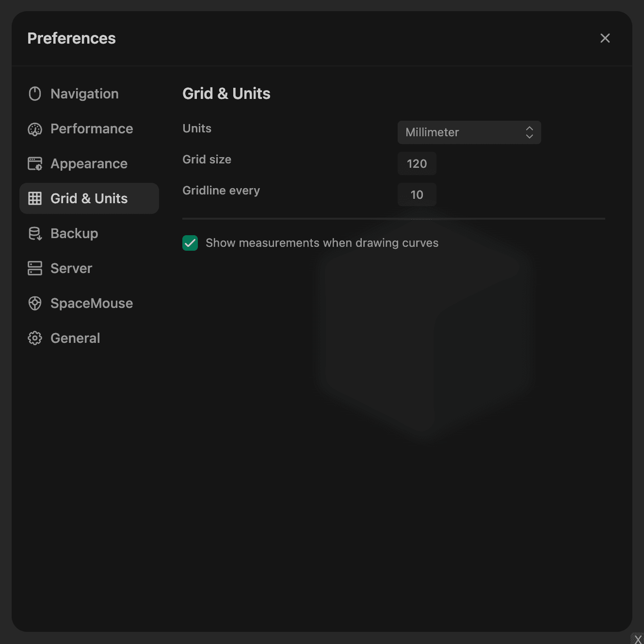
Task: Uncheck Show measurements when drawing curves
Action: click(190, 243)
